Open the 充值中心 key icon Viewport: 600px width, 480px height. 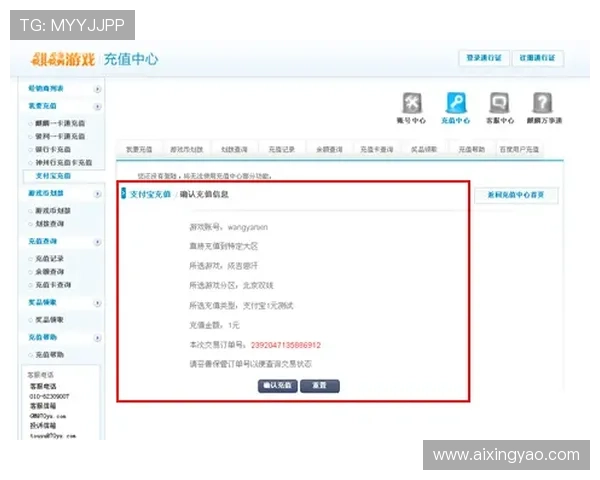point(456,103)
